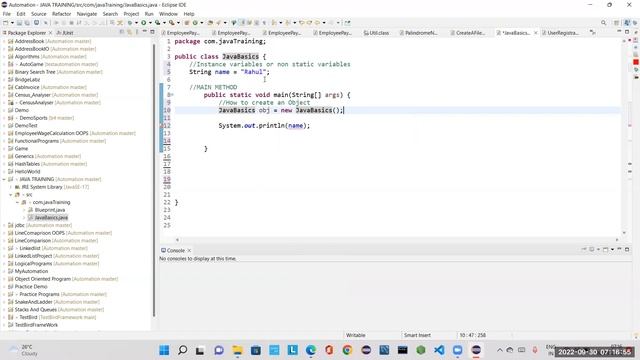The height and width of the screenshot is (360, 640).
Task: Click the Save toolbar icon
Action: [x=19, y=23]
